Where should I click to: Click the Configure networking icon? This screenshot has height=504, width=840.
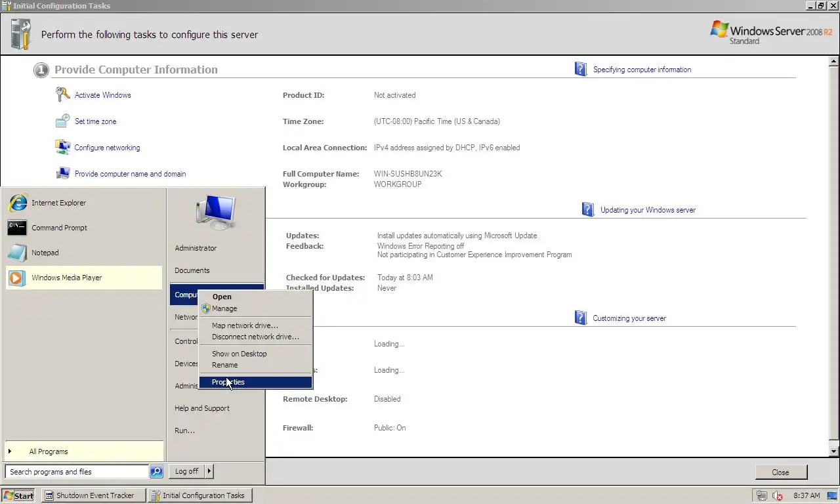tap(63, 147)
